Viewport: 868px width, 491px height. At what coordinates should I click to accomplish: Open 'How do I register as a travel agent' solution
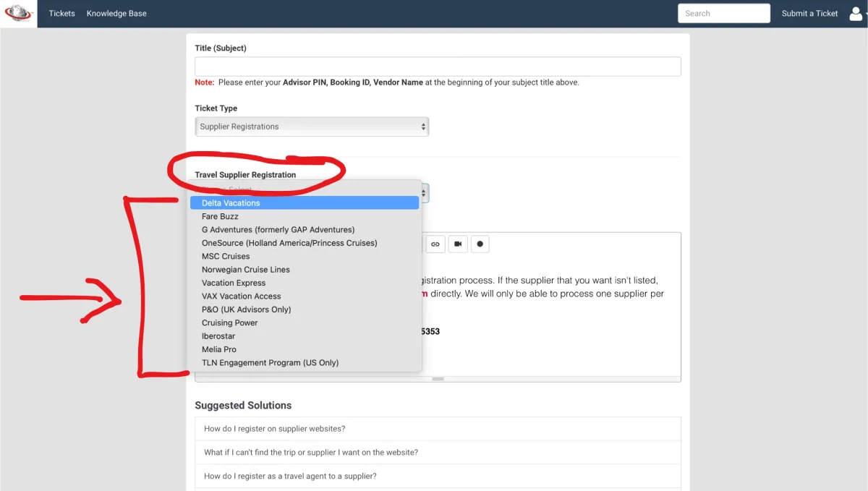point(438,477)
